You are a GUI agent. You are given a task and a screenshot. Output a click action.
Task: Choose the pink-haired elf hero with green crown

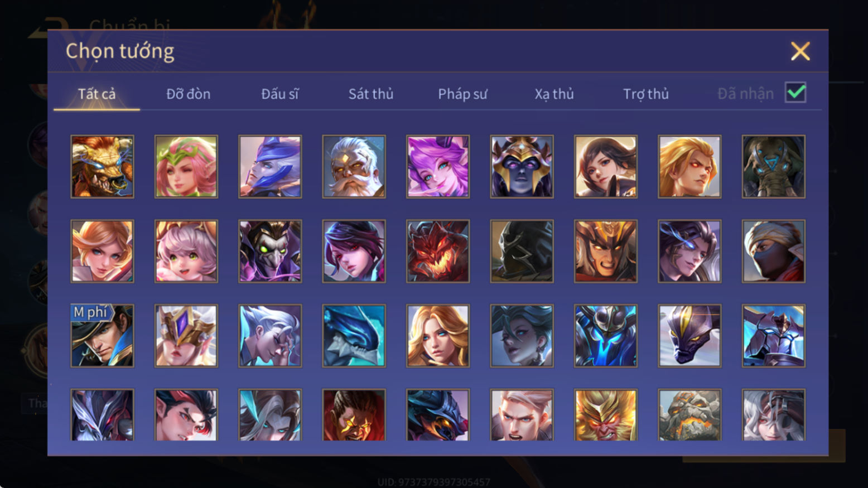click(x=186, y=166)
